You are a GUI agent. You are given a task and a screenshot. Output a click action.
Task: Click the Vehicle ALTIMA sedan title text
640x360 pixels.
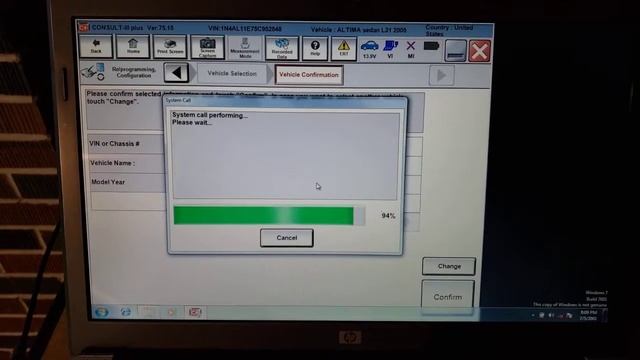click(x=358, y=30)
